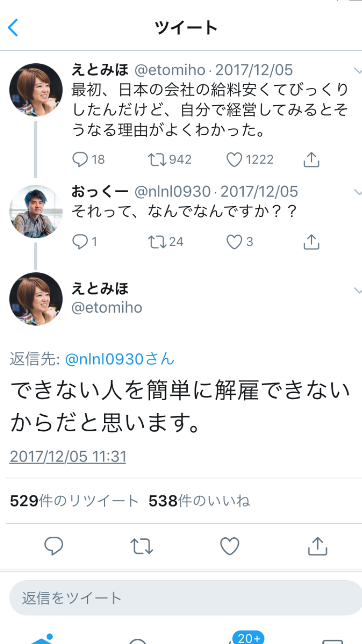Like the tweet with 1222 likes
The width and height of the screenshot is (362, 644).
pyautogui.click(x=235, y=160)
